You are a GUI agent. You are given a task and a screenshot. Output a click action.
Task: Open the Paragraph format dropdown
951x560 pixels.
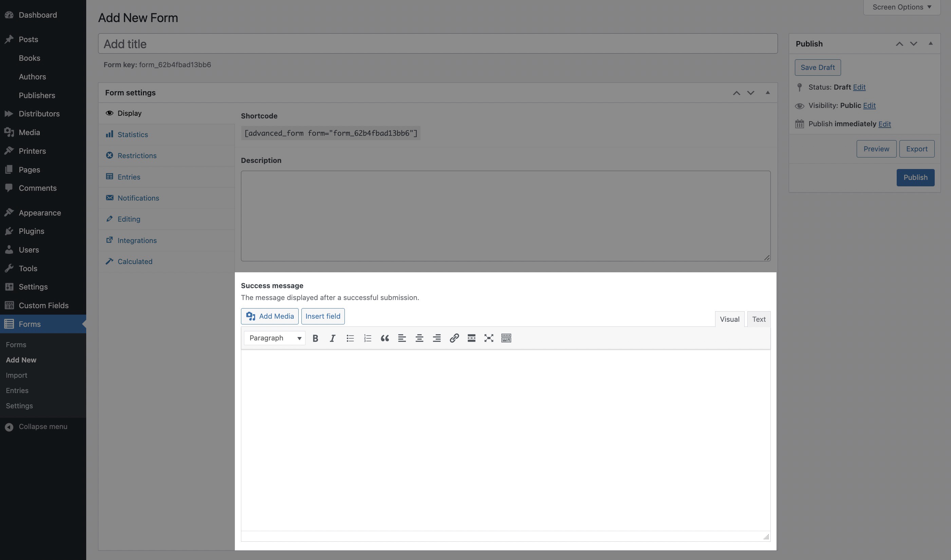coord(274,338)
